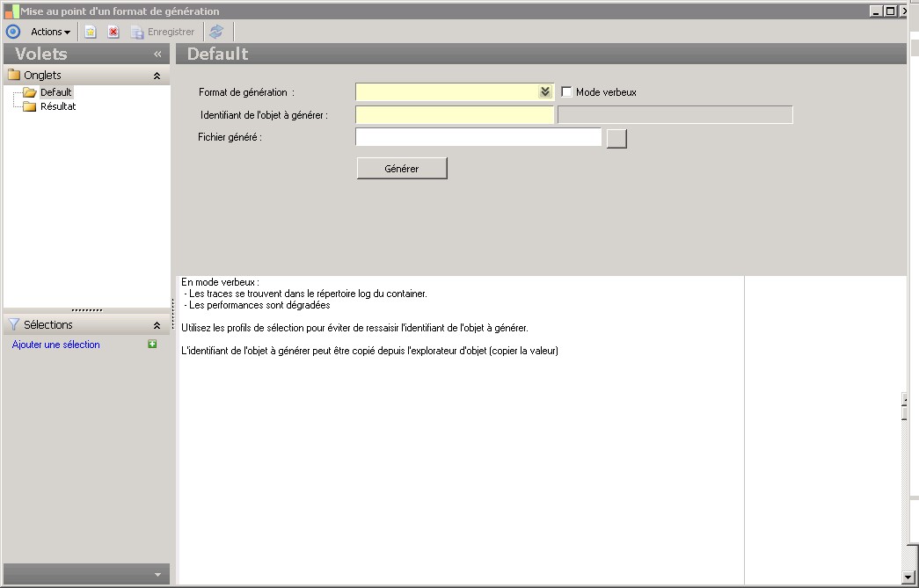Click the application icon in title bar
The image size is (919, 588).
pos(11,11)
